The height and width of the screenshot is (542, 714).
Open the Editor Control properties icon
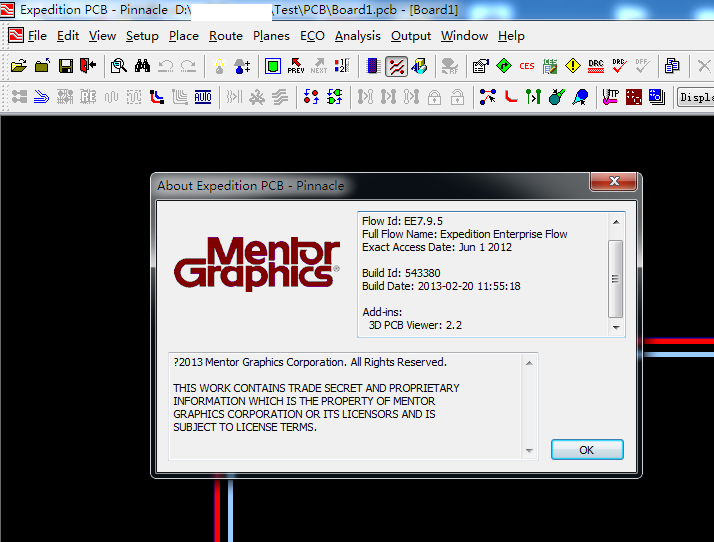[480, 66]
